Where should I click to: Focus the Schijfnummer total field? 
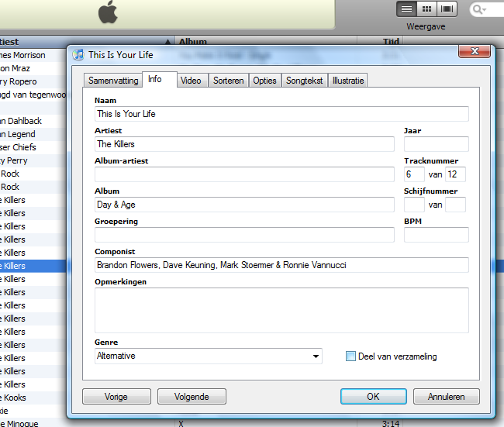click(455, 205)
